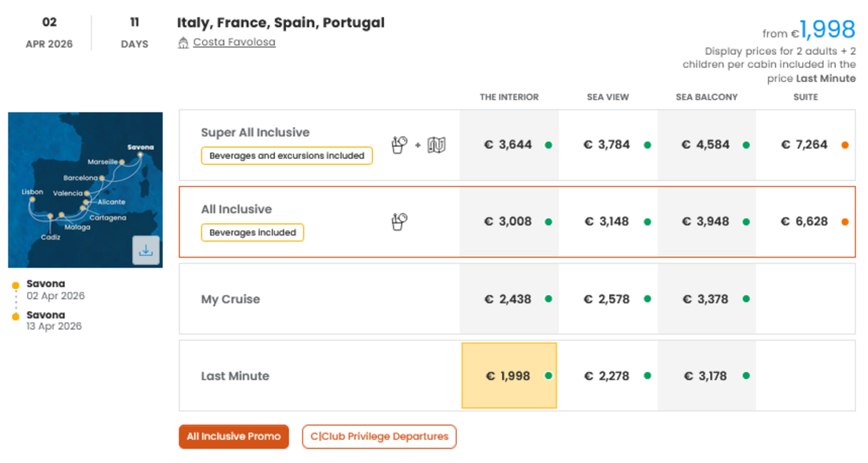Choose All Inclusive Sea Balcony € 3,948

[706, 222]
